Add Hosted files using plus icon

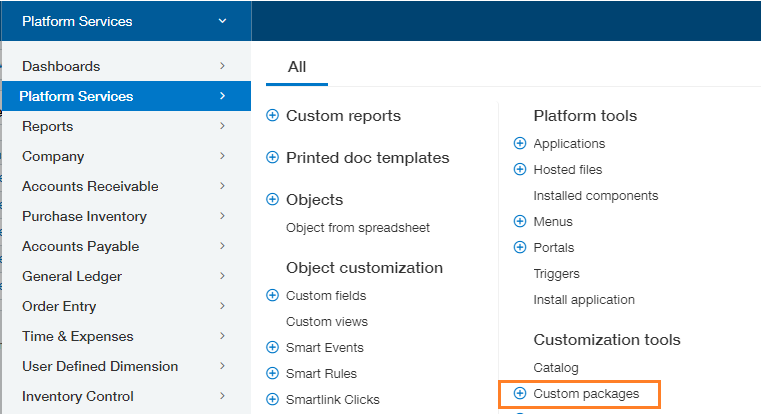pyautogui.click(x=520, y=169)
